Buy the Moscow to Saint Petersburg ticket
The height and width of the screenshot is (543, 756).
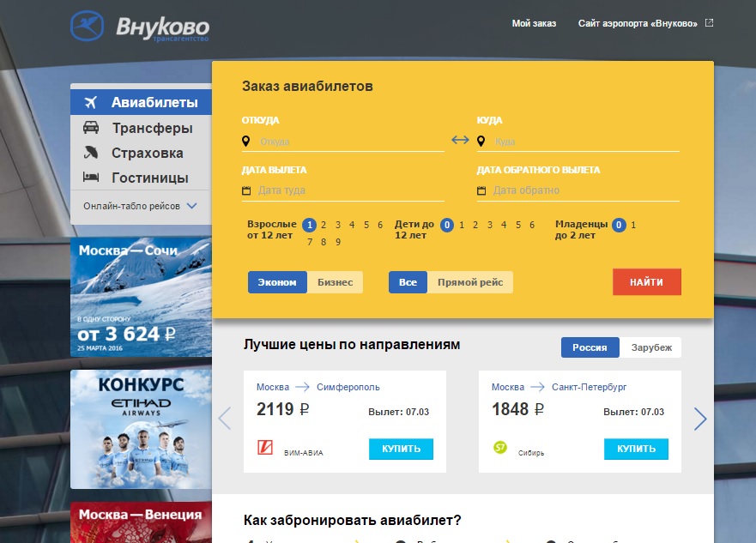point(636,449)
